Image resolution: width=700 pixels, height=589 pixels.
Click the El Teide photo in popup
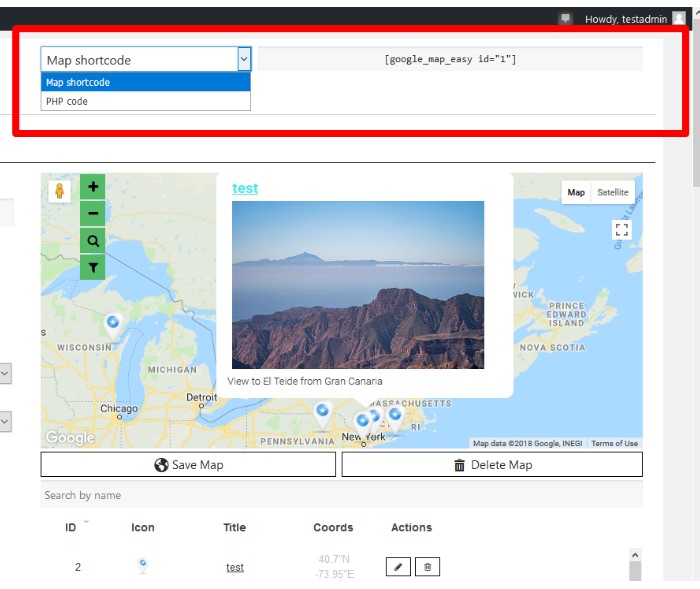click(358, 285)
